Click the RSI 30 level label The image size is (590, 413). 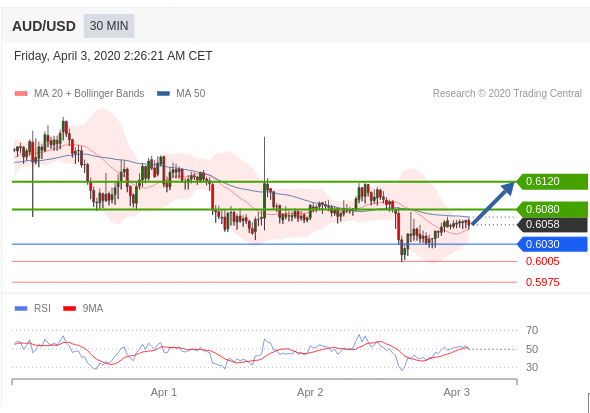coord(532,367)
